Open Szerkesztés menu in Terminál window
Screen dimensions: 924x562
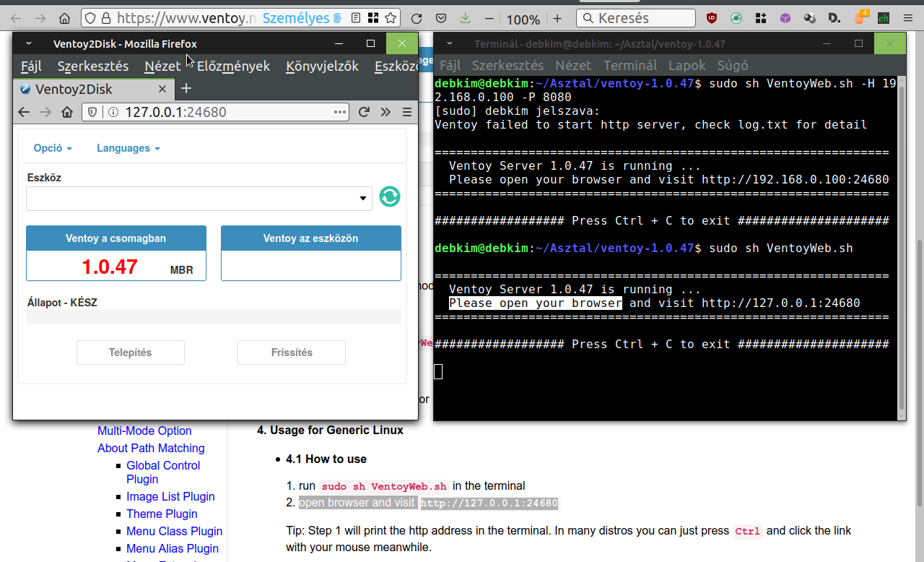[x=507, y=65]
